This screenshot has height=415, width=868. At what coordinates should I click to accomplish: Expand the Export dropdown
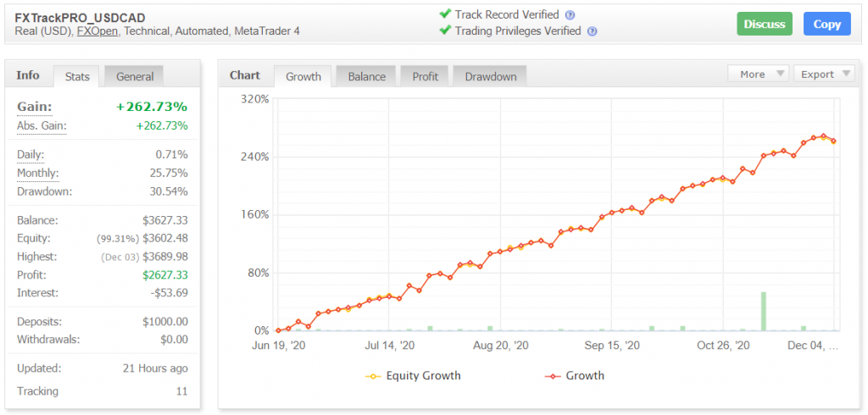(823, 75)
